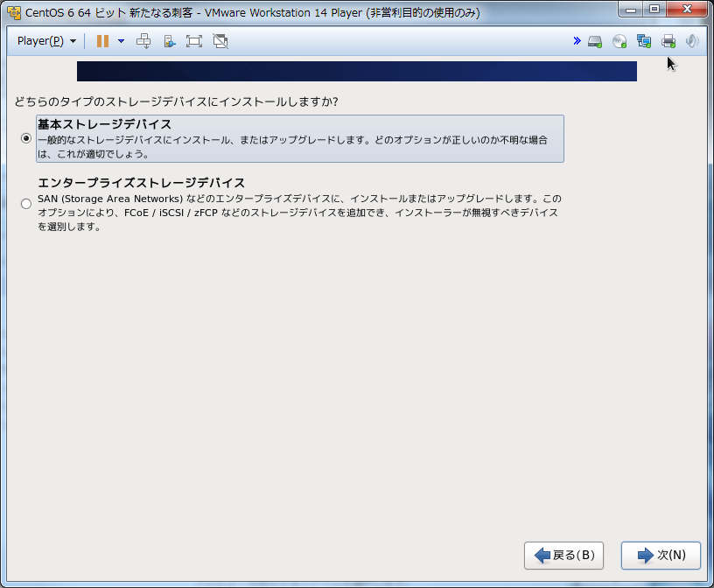Image resolution: width=714 pixels, height=588 pixels.
Task: Proceed with the 次(N) button
Action: (x=661, y=556)
